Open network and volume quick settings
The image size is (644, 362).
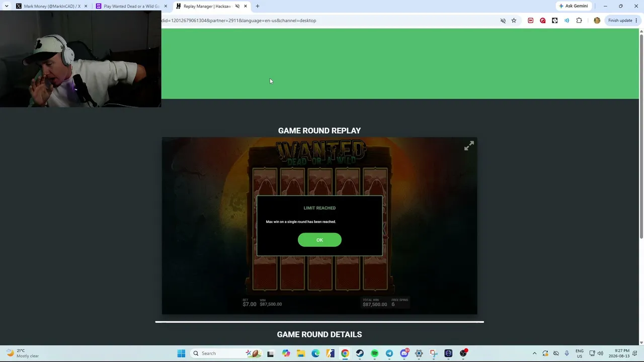click(x=596, y=353)
